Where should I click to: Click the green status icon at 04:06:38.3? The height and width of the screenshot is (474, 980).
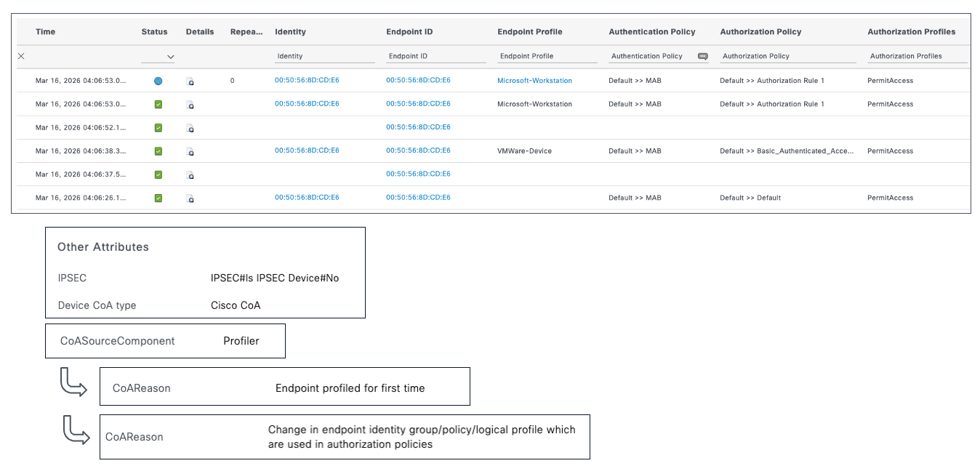158,151
